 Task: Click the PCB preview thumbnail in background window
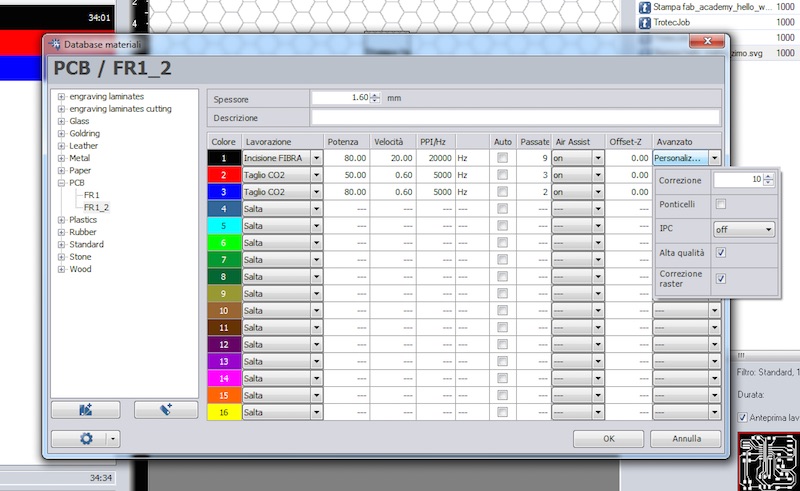coord(767,462)
